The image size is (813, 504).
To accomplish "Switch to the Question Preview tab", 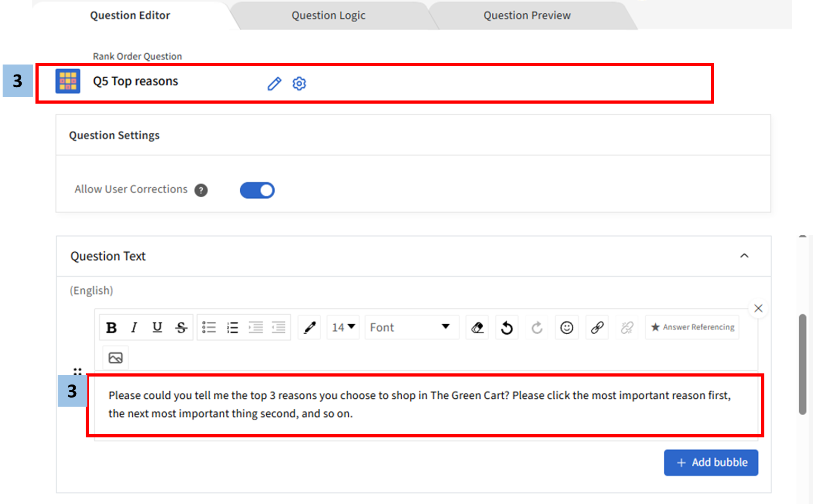I will tap(527, 15).
